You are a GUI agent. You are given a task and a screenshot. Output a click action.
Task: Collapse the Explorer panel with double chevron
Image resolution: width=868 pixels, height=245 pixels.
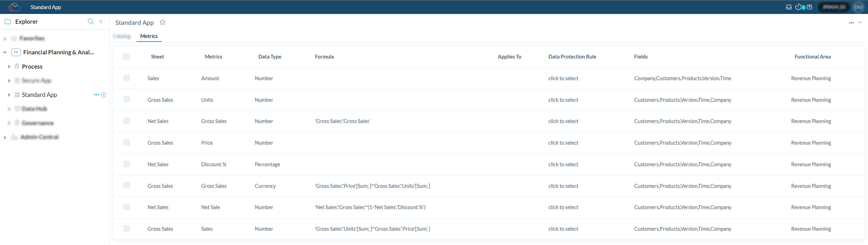pos(101,22)
